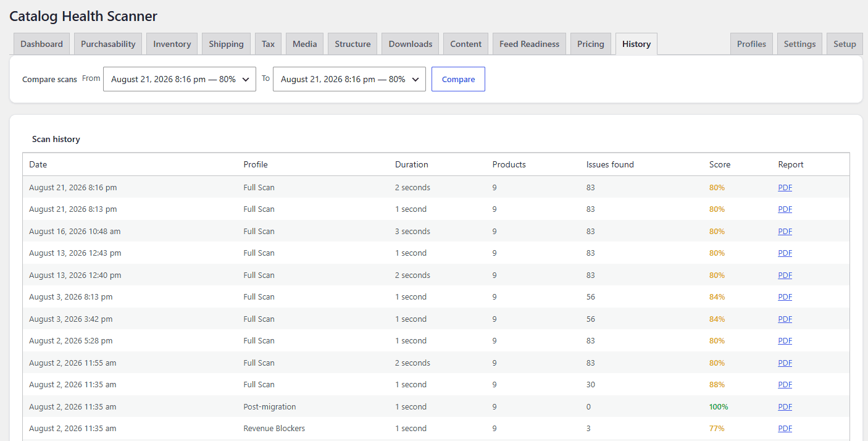
Task: Switch to the Dashboard tab
Action: (x=41, y=44)
